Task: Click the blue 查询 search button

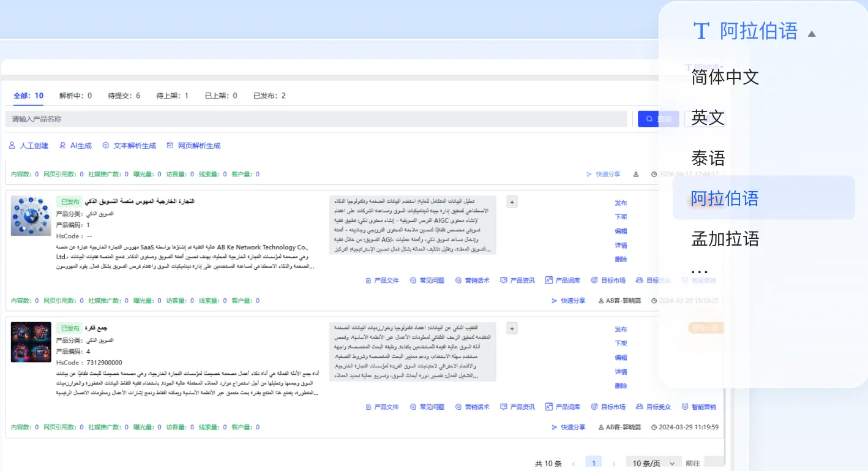Action: tap(658, 119)
